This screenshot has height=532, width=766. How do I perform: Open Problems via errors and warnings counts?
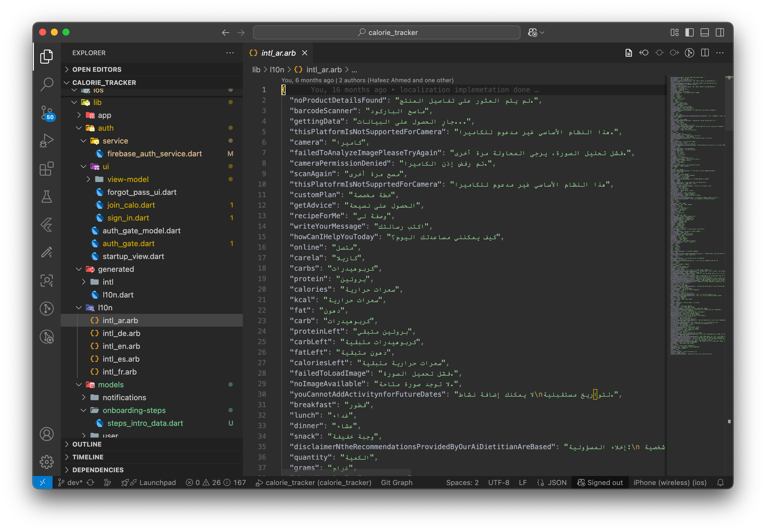click(x=216, y=482)
